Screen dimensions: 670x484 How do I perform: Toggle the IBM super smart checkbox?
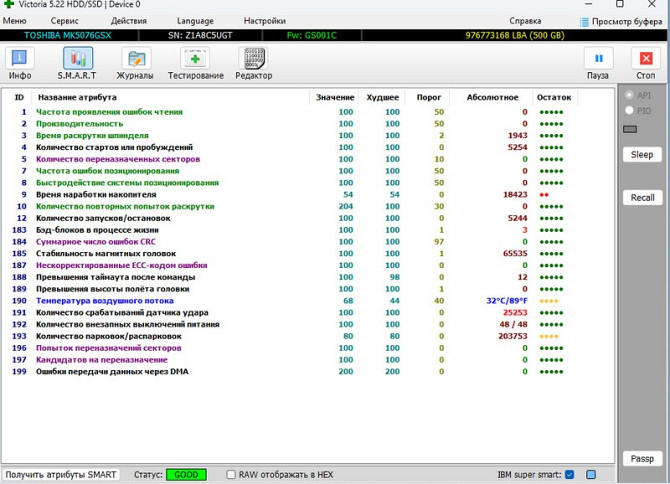[x=570, y=475]
